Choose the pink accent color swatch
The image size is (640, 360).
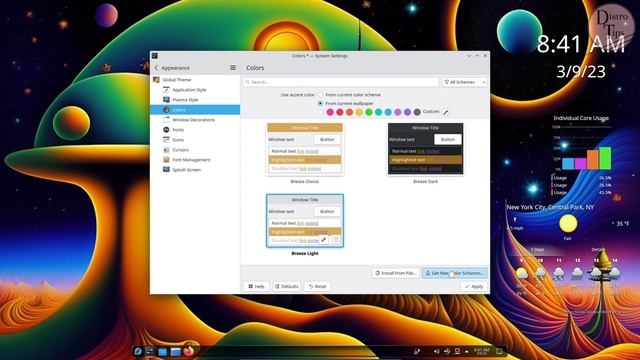pyautogui.click(x=330, y=112)
